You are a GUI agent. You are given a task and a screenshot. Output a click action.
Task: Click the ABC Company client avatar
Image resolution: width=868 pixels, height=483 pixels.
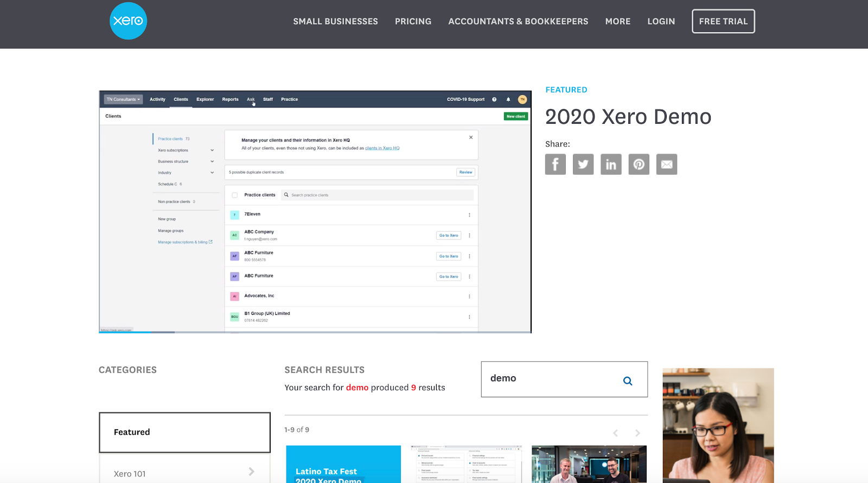235,236
